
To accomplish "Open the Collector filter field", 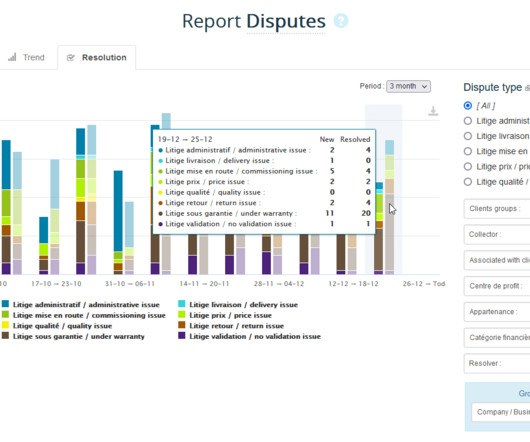I will (x=497, y=234).
